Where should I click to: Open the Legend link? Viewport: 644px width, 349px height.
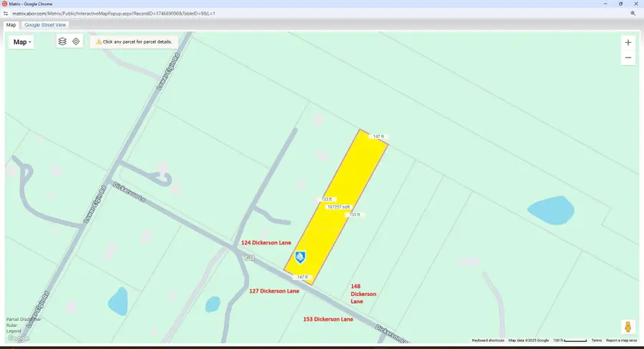13,331
